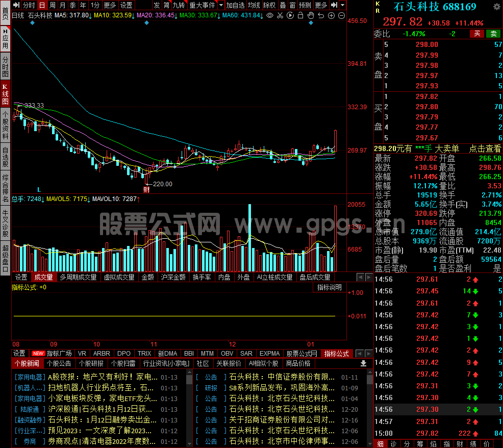This screenshot has height=448, width=503.
Task: Click the red 买 buy button
Action: point(477,34)
